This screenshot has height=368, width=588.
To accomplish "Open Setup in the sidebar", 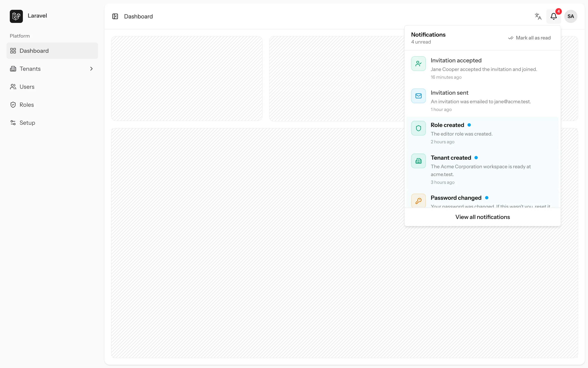I will pos(52,123).
